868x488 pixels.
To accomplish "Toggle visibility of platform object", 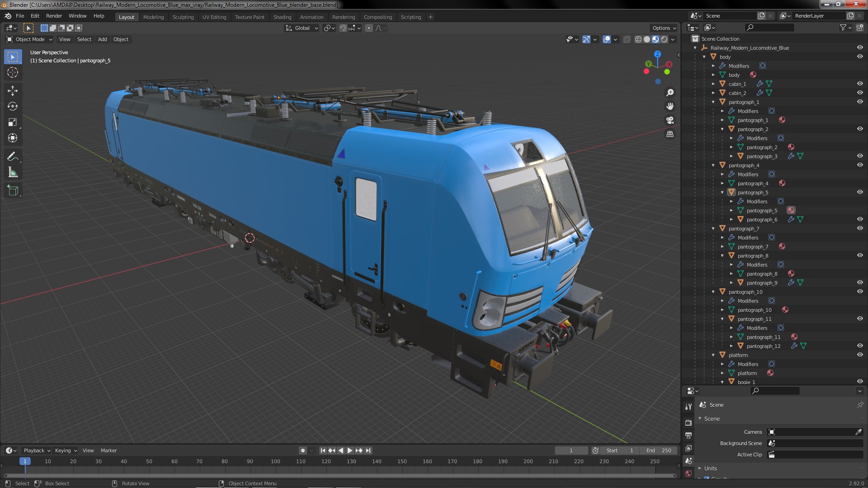I will (x=860, y=355).
